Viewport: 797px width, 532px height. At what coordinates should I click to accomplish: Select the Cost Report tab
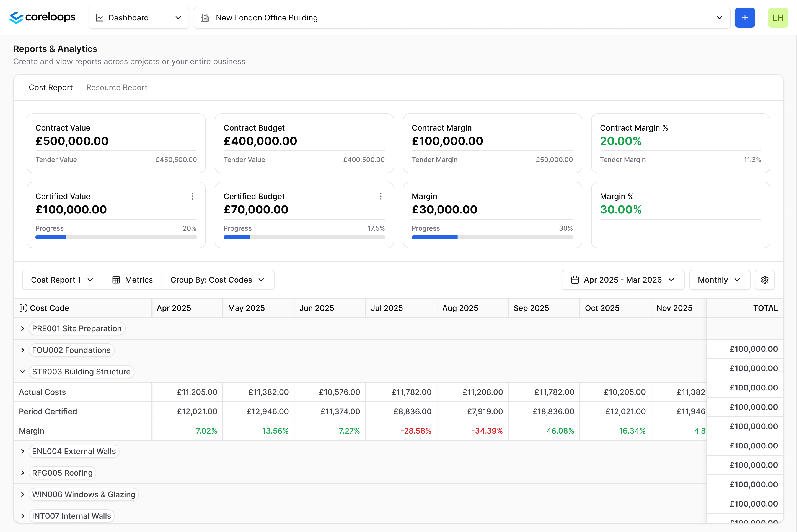point(51,88)
